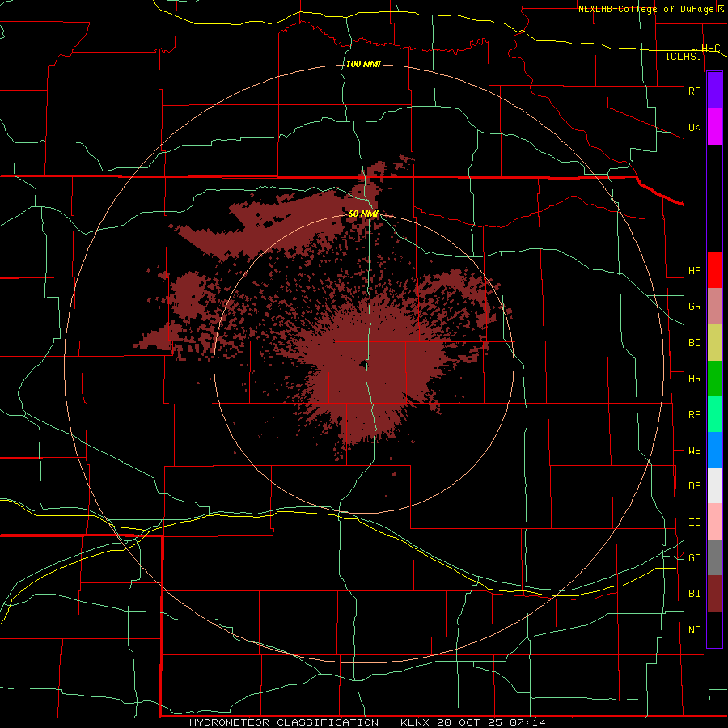This screenshot has height=728, width=728.
Task: Click the DS legend label
Action: (694, 486)
